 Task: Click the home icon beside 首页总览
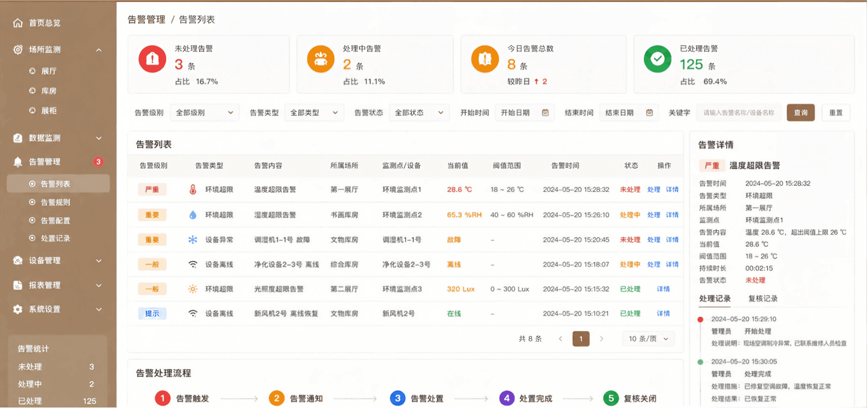click(18, 23)
